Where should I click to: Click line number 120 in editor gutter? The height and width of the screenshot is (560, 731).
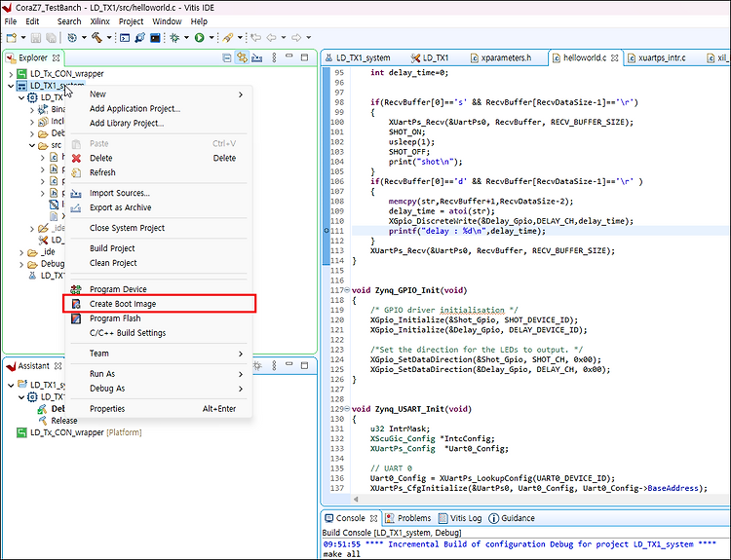point(338,320)
